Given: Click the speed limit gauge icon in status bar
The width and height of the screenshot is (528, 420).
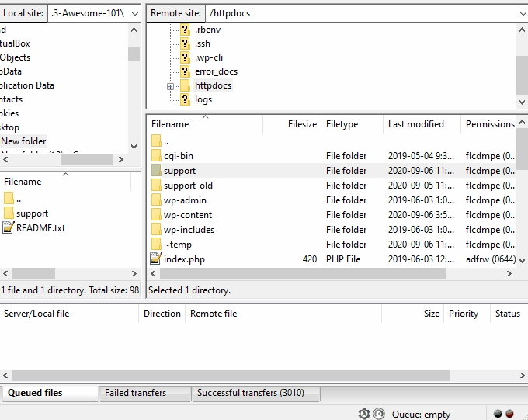Looking at the screenshot, I should [379, 413].
